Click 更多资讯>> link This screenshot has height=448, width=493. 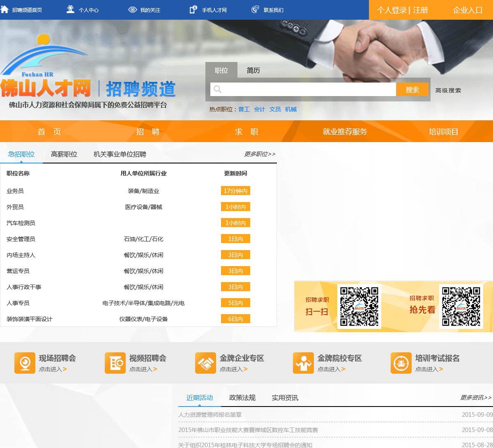tap(476, 397)
